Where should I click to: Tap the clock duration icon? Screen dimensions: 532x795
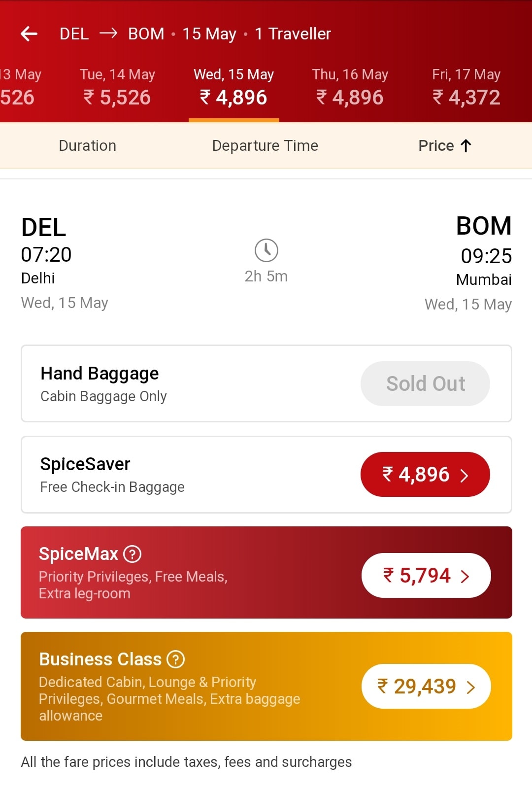coord(266,250)
